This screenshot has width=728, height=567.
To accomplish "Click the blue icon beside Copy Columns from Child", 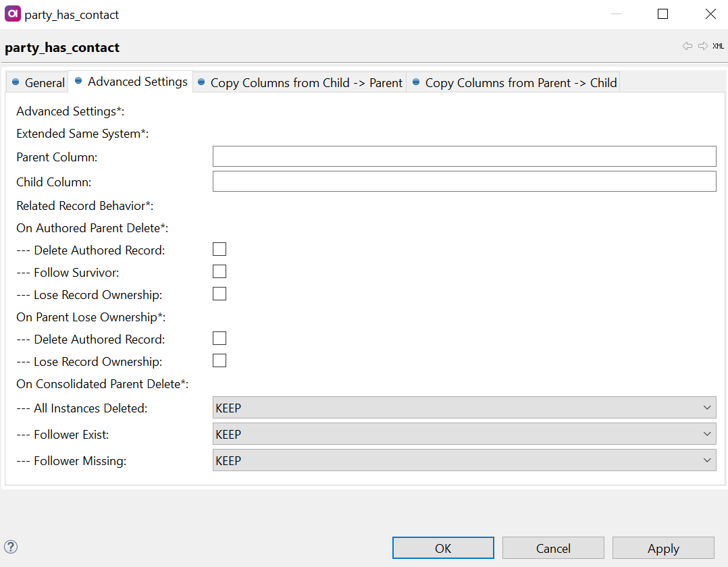I will (x=202, y=82).
